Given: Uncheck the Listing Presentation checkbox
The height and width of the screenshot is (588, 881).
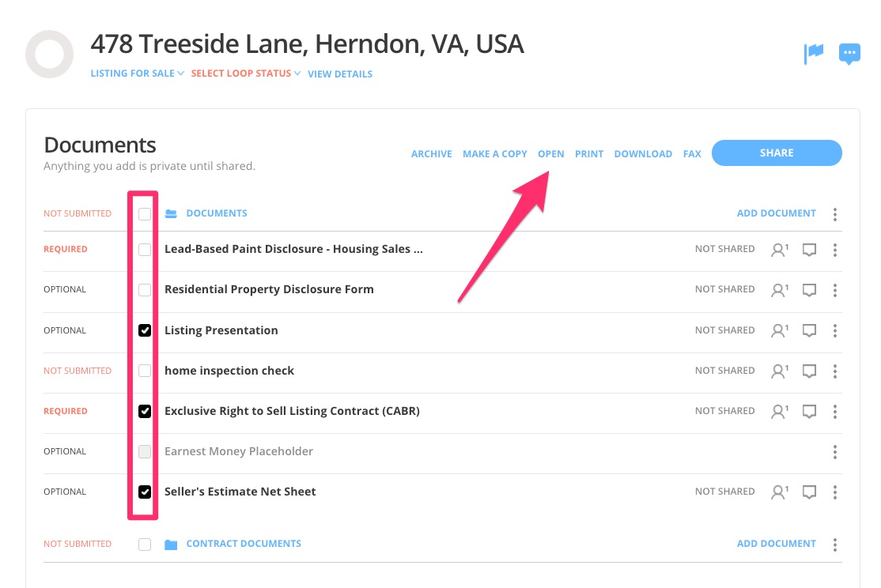Looking at the screenshot, I should click(x=145, y=330).
